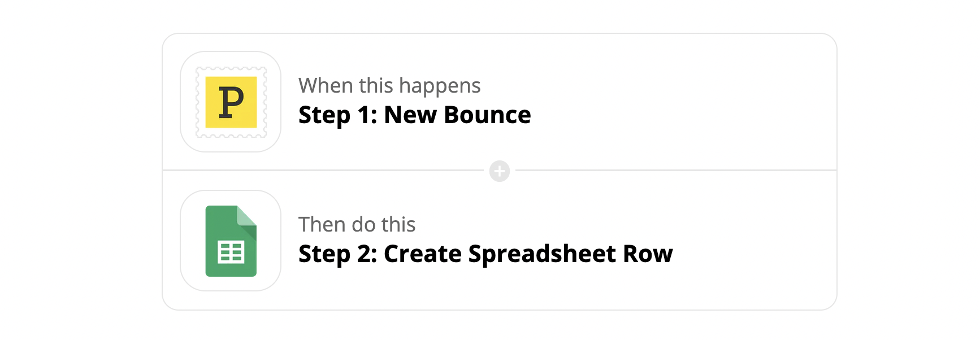The height and width of the screenshot is (340, 980).
Task: Click the Google Sheets app icon
Action: click(x=231, y=241)
